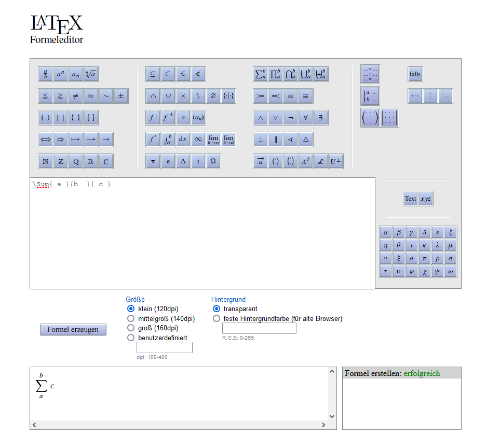Insert the set intersection symbol
This screenshot has width=500, height=433.
(153, 96)
